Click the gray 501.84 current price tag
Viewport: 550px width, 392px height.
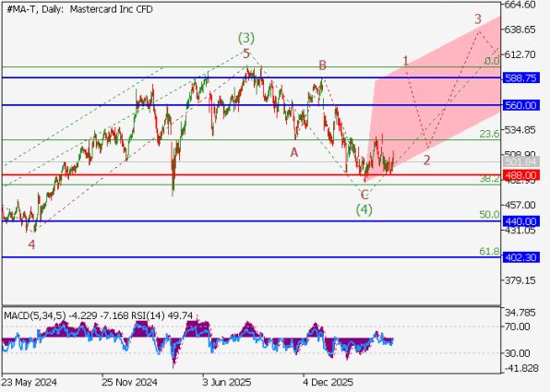(520, 161)
